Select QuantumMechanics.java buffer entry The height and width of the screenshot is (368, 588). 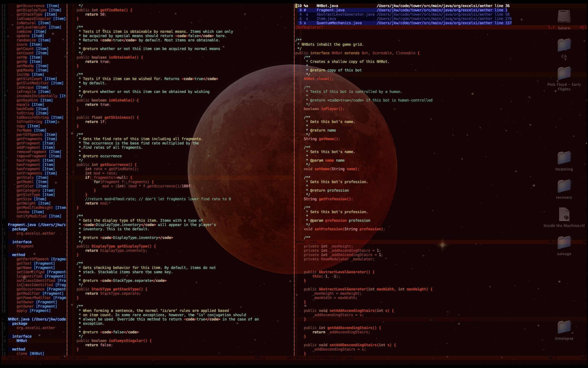pyautogui.click(x=339, y=23)
